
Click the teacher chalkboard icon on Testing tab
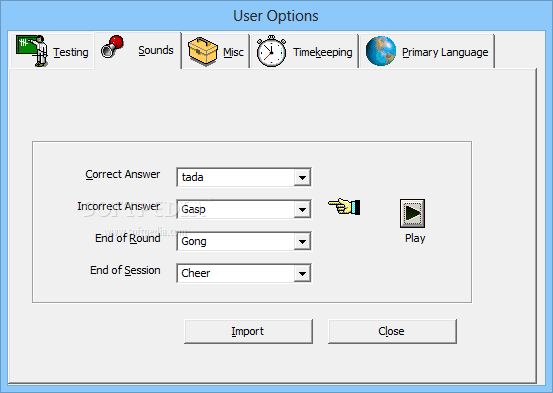click(x=32, y=50)
